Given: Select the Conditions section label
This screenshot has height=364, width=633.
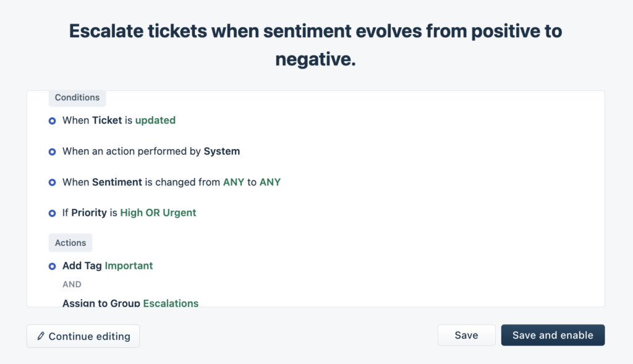Looking at the screenshot, I should (77, 98).
